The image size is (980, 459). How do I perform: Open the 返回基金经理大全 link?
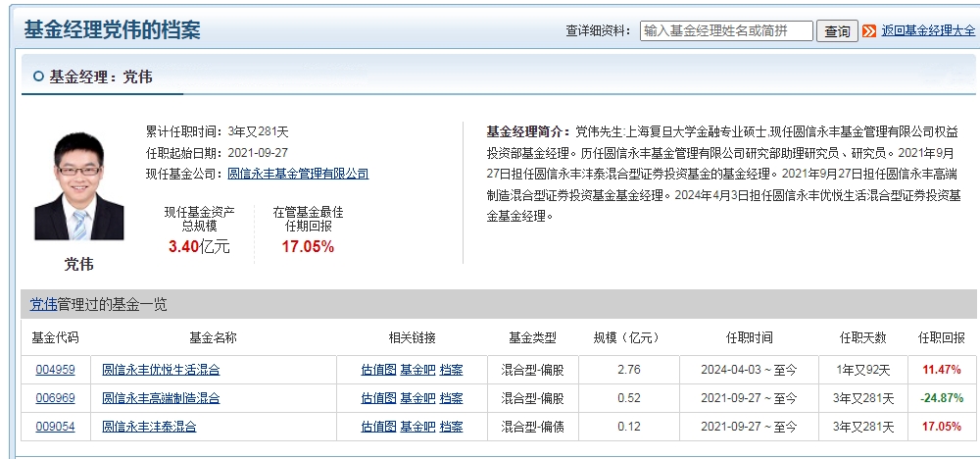click(928, 30)
